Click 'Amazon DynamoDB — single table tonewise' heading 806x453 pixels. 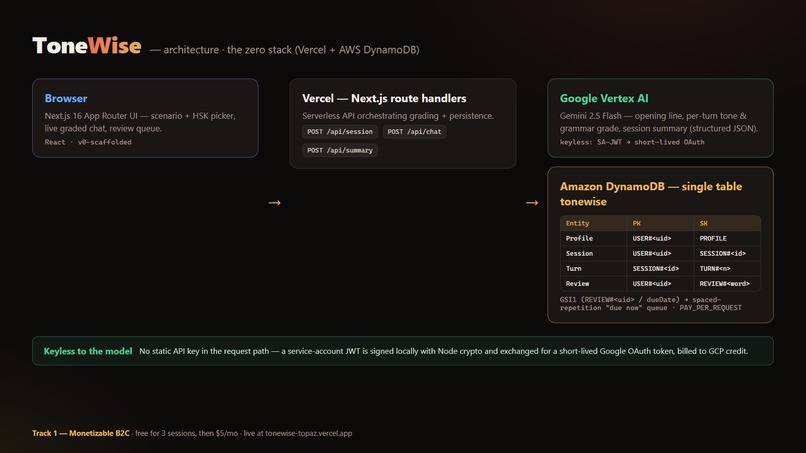coord(651,194)
